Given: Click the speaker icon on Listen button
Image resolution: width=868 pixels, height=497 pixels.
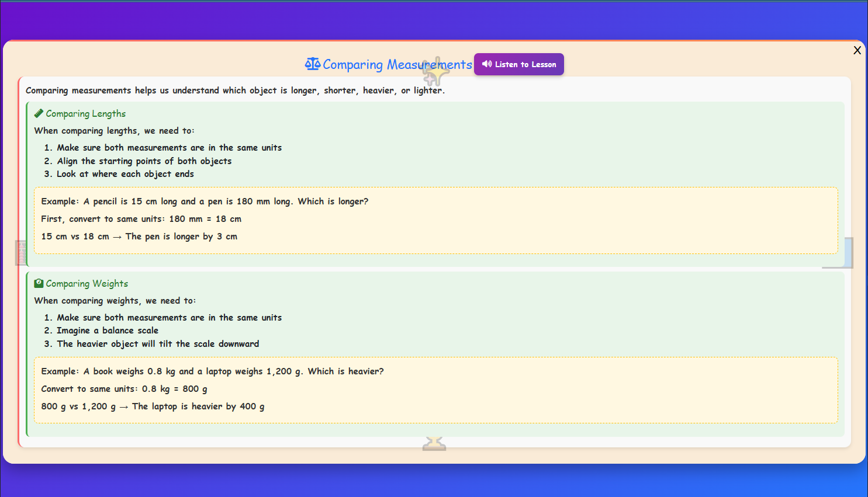Looking at the screenshot, I should [x=486, y=64].
